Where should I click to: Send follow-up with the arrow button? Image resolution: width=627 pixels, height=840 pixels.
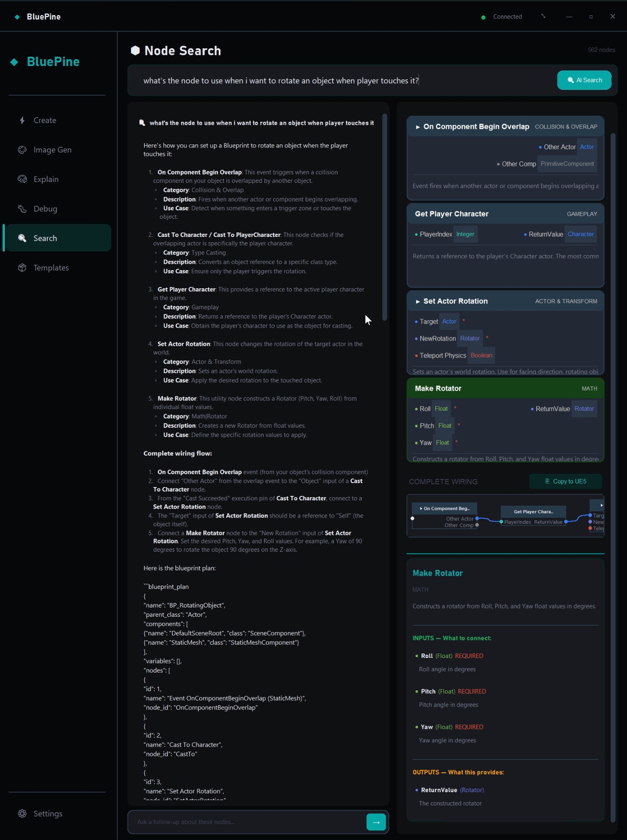point(376,822)
